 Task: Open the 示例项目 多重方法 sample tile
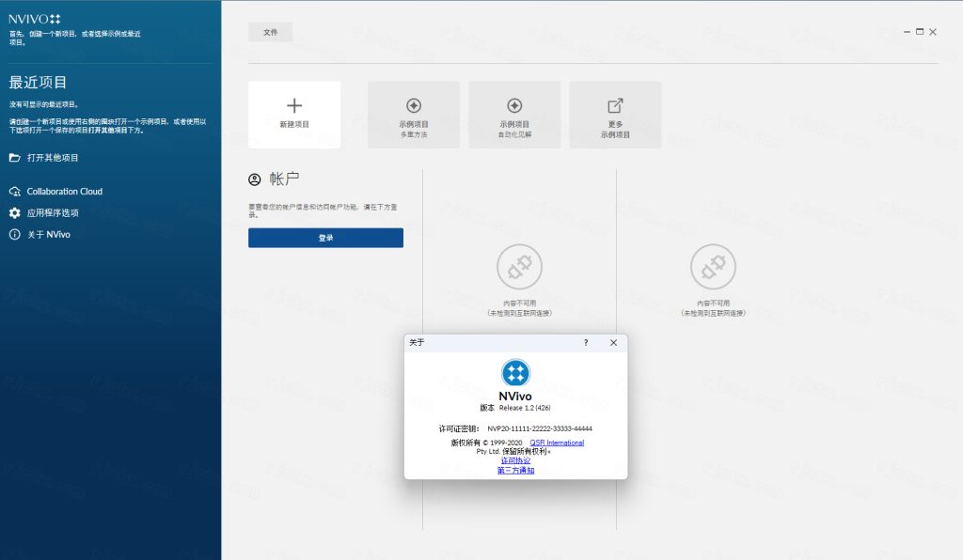pos(414,115)
